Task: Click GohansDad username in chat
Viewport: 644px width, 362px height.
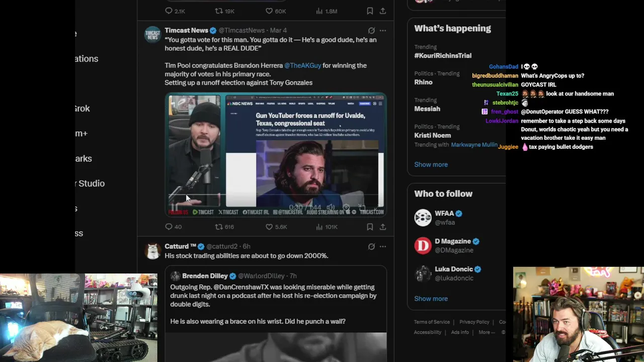Action: click(503, 67)
